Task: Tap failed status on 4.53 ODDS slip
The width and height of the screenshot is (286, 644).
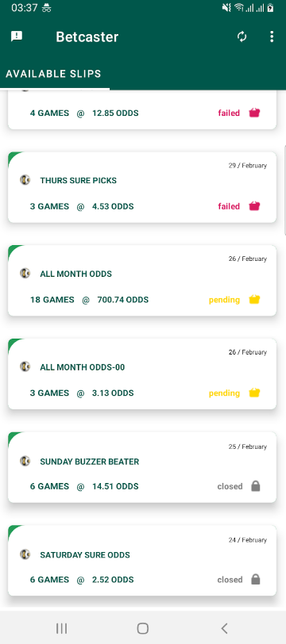Action: click(x=229, y=206)
